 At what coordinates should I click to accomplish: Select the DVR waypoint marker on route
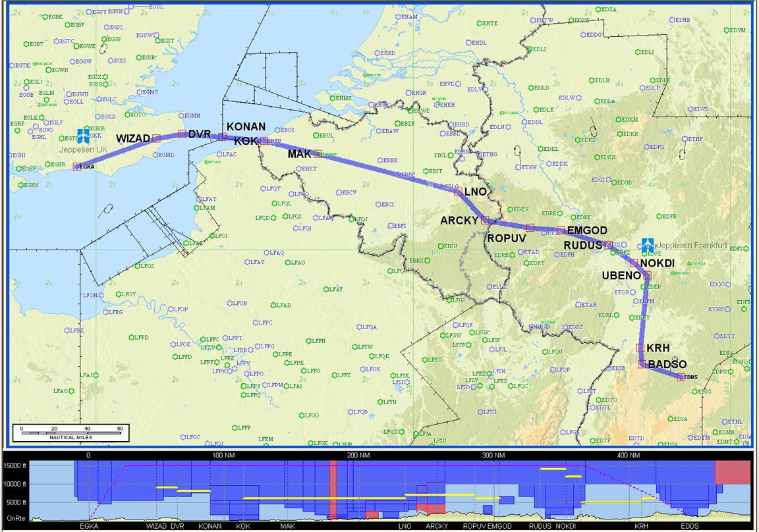click(183, 134)
